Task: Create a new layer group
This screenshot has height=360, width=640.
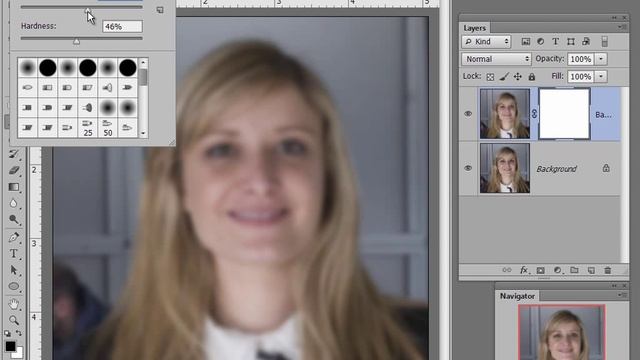Action: click(x=574, y=270)
